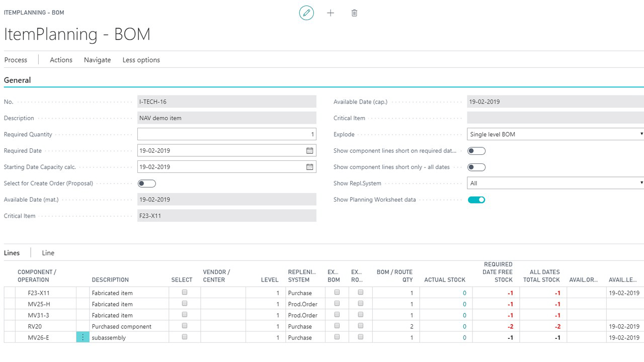Check Select box for MV25-H row
This screenshot has width=644, height=362.
[x=185, y=304]
